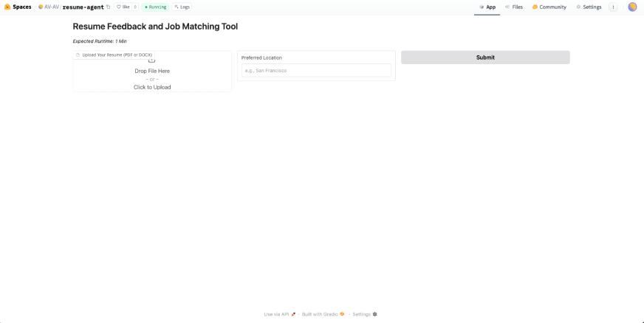The image size is (644, 323).
Task: Click the like count 0
Action: [135, 7]
